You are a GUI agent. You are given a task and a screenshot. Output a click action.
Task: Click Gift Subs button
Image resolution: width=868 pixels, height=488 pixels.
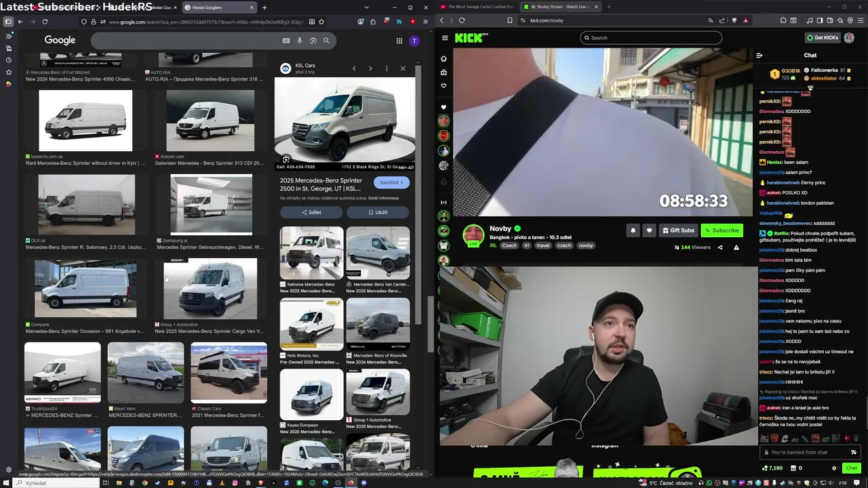pyautogui.click(x=678, y=230)
